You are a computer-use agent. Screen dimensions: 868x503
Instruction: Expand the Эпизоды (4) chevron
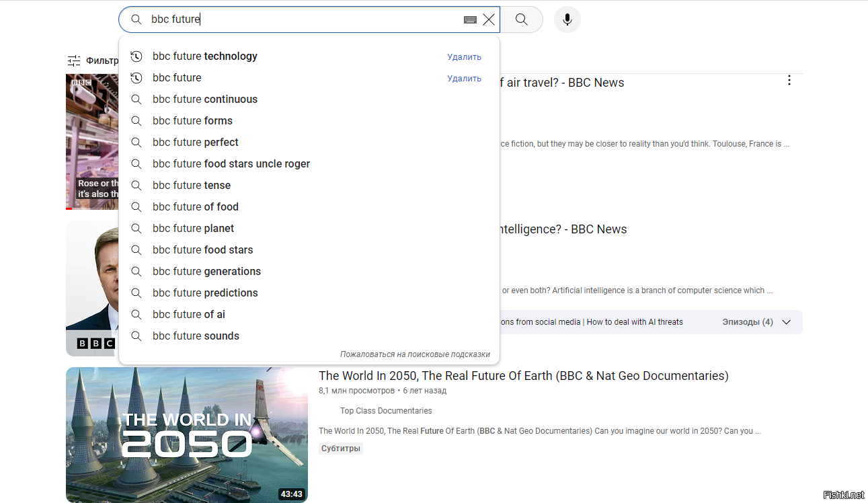(786, 322)
